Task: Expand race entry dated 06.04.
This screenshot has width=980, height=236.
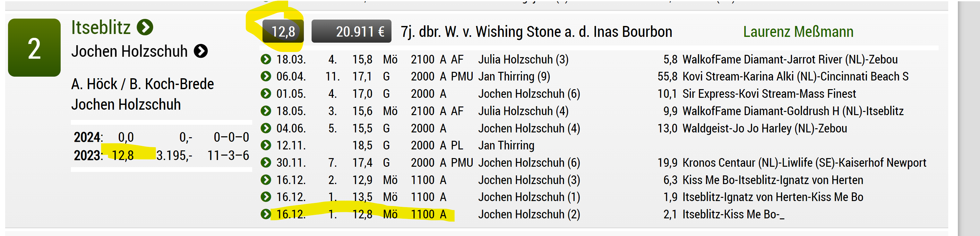Action: [266, 76]
